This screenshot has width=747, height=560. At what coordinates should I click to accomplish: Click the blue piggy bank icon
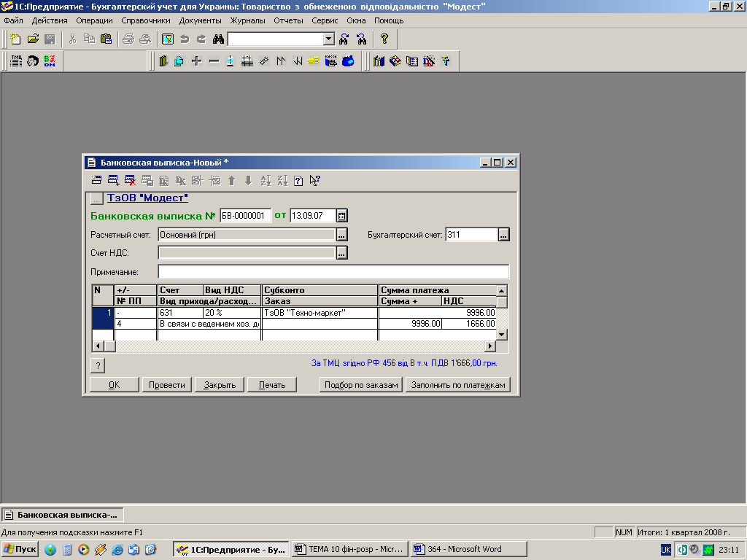(348, 61)
